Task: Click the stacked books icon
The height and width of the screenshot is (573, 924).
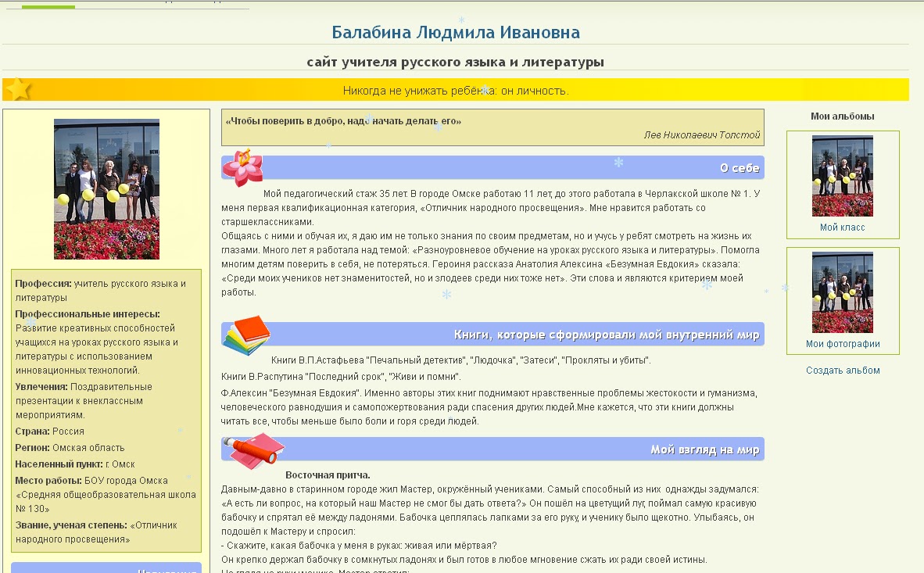Action: point(246,335)
